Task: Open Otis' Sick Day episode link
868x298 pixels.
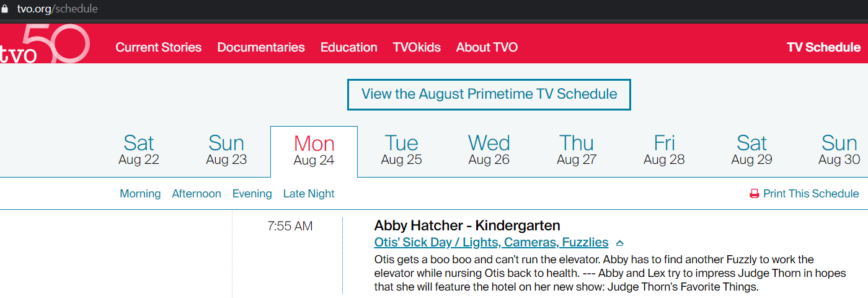Action: click(x=491, y=242)
